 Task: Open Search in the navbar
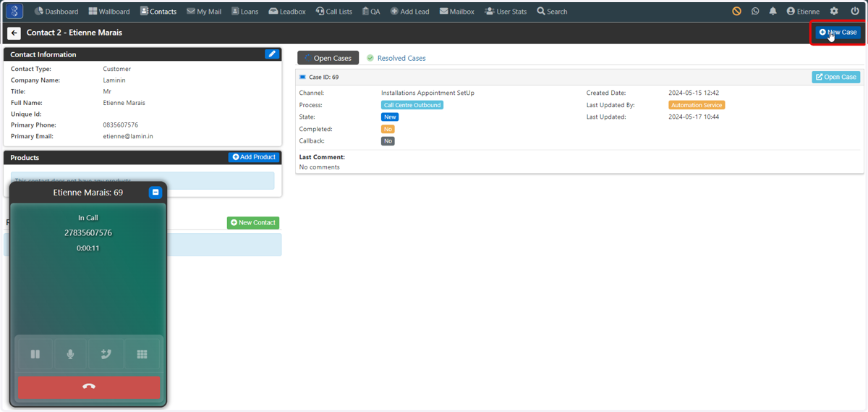coord(552,12)
